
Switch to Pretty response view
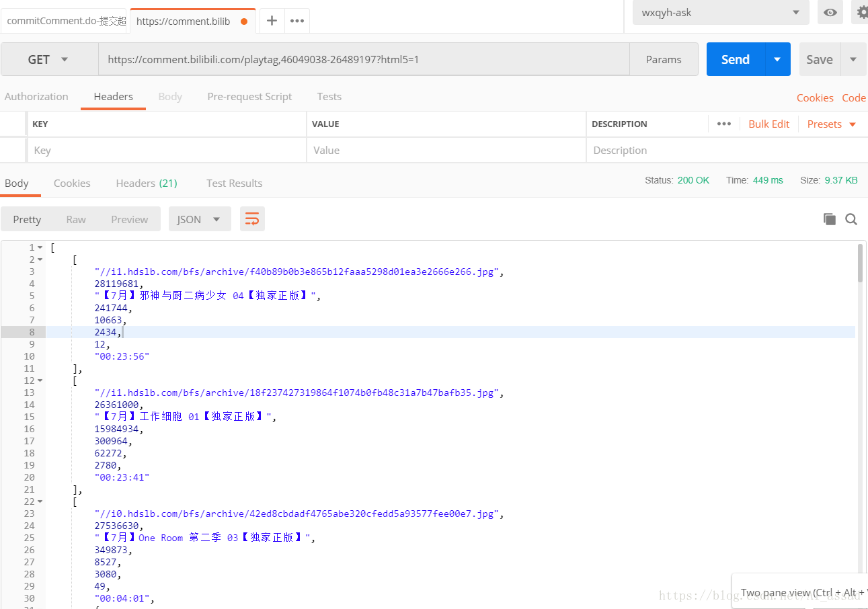pos(27,219)
